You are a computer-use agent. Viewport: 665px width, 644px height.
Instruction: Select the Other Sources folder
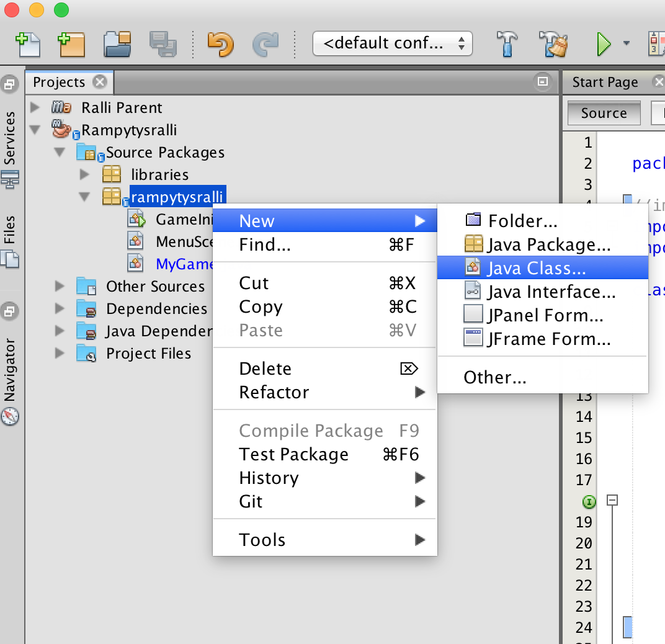[155, 287]
